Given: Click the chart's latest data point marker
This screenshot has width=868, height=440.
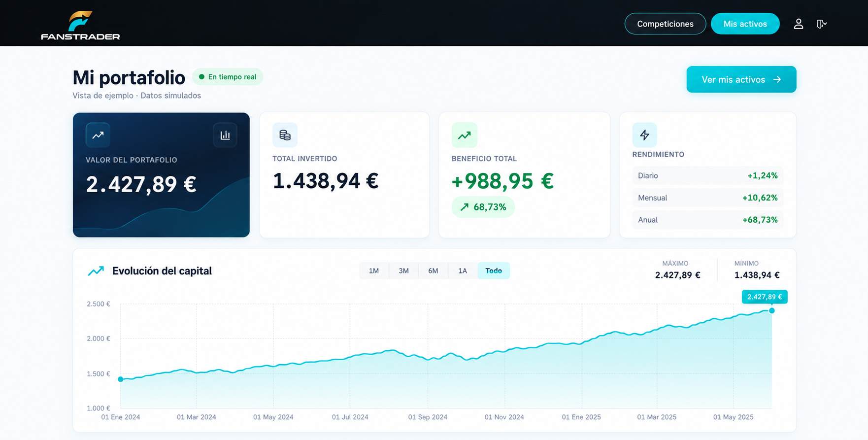Looking at the screenshot, I should click(772, 310).
